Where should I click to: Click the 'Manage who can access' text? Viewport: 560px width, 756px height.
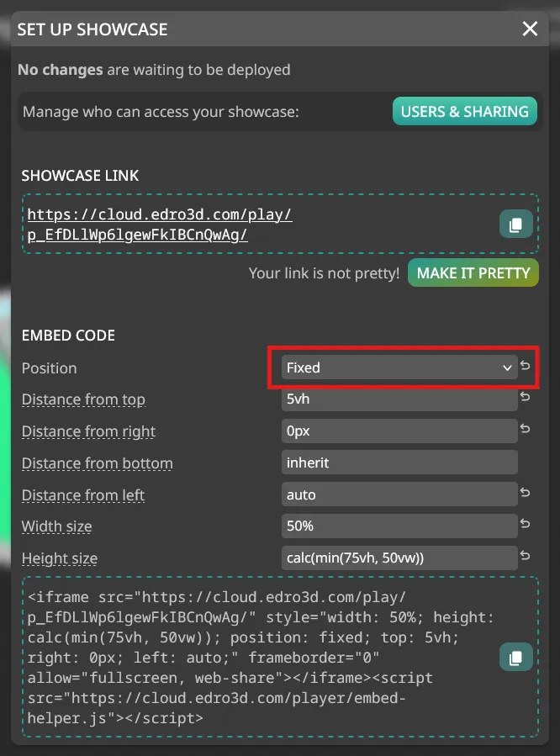[161, 112]
